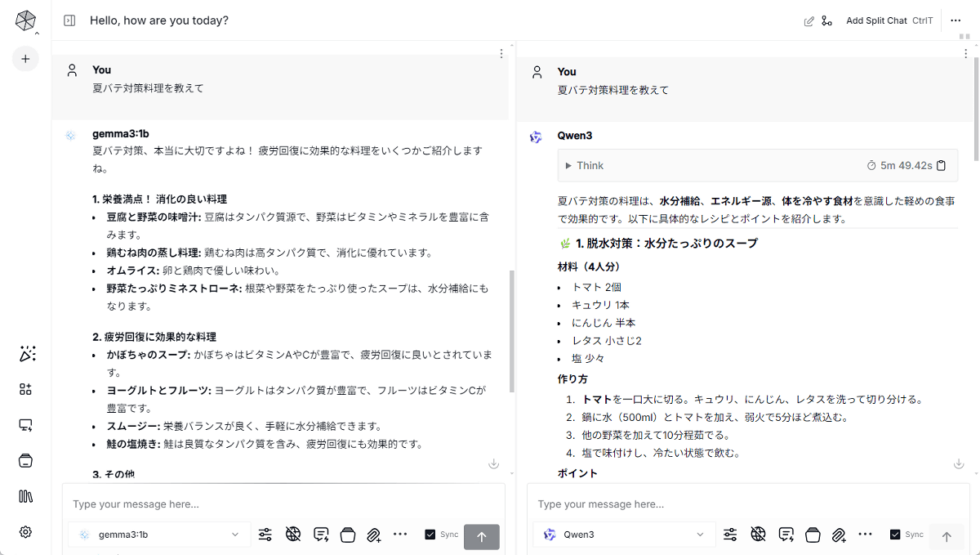This screenshot has width=980, height=555.
Task: Attach a file in the Qwen3 pane
Action: pyautogui.click(x=838, y=535)
